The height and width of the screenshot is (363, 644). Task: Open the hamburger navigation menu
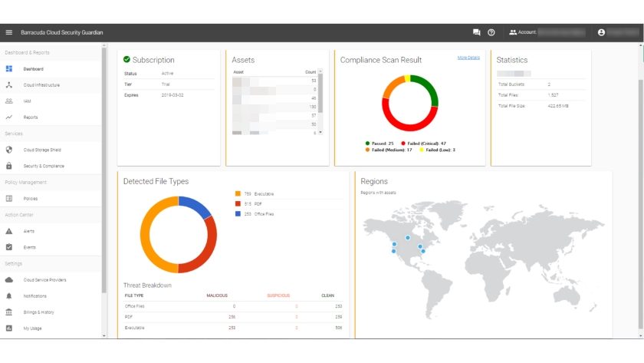click(x=9, y=32)
